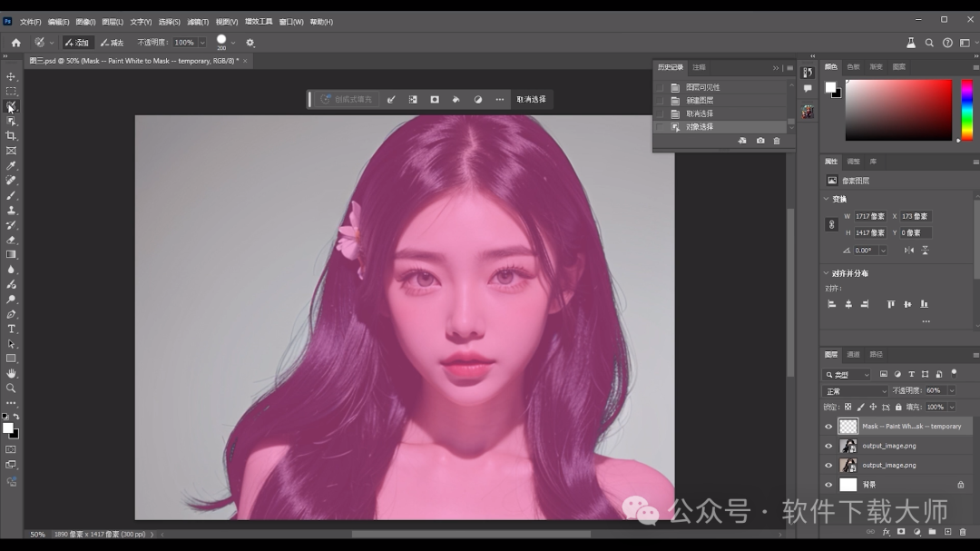Select the Gradient tool
The image size is (980, 551).
point(11,254)
